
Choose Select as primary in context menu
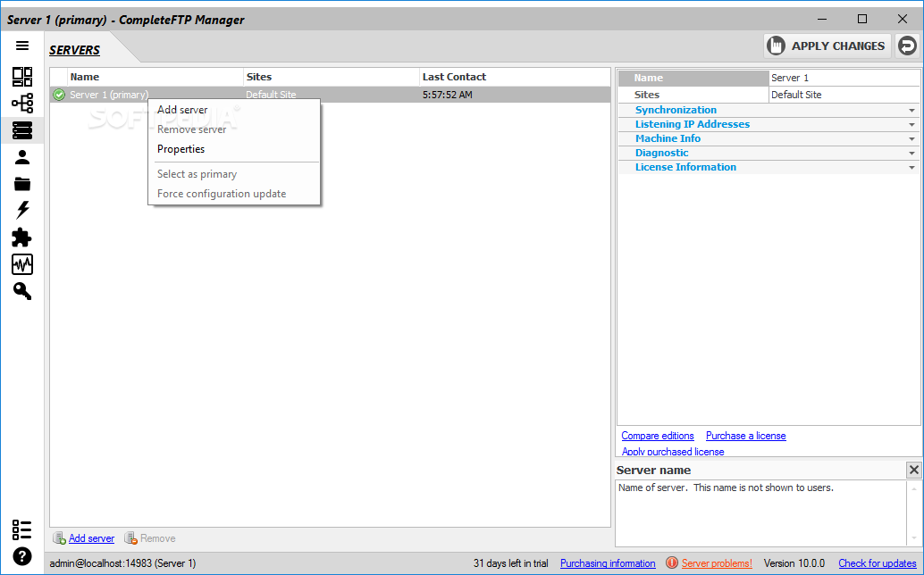197,174
